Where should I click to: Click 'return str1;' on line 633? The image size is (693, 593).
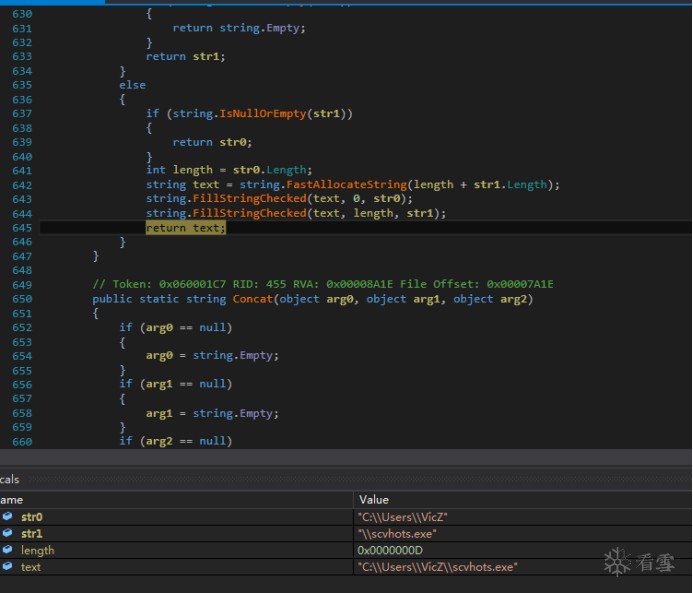click(x=186, y=57)
